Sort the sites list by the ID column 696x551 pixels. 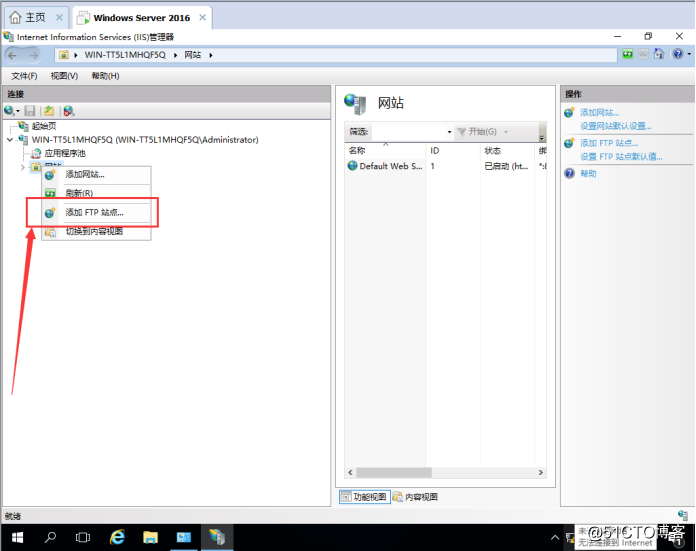coord(453,151)
